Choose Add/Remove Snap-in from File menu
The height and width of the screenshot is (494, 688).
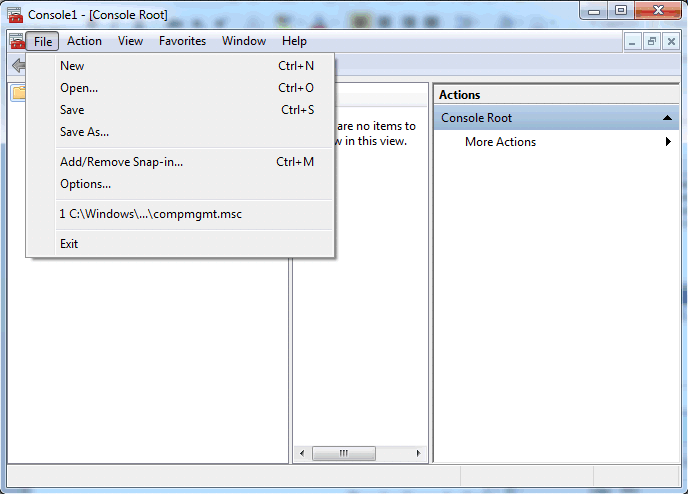click(x=121, y=162)
